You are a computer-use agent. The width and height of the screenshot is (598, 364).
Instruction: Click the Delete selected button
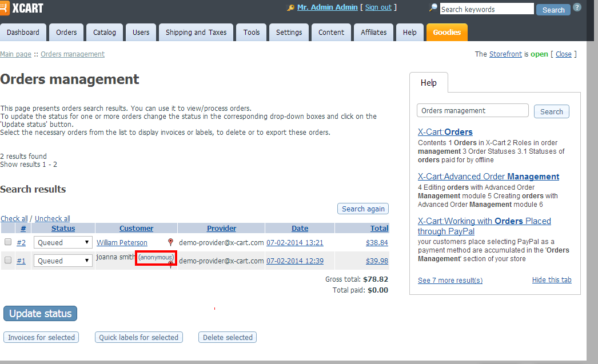click(x=228, y=337)
